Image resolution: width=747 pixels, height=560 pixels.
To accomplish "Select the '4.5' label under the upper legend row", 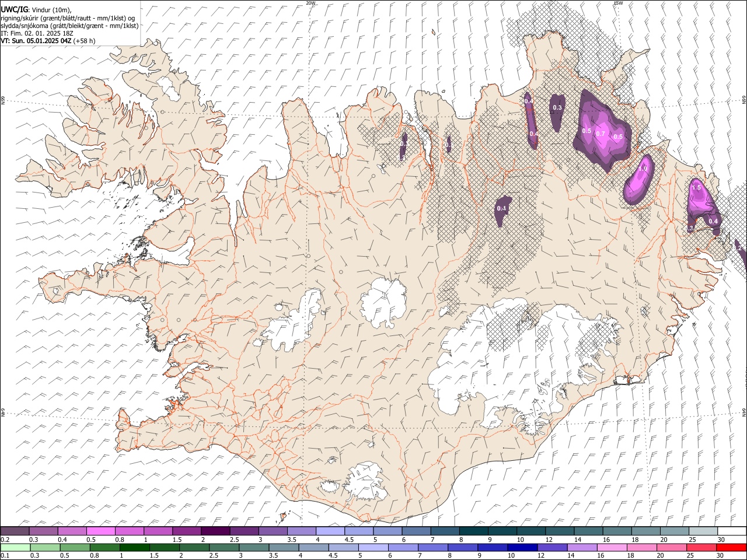I will [349, 540].
